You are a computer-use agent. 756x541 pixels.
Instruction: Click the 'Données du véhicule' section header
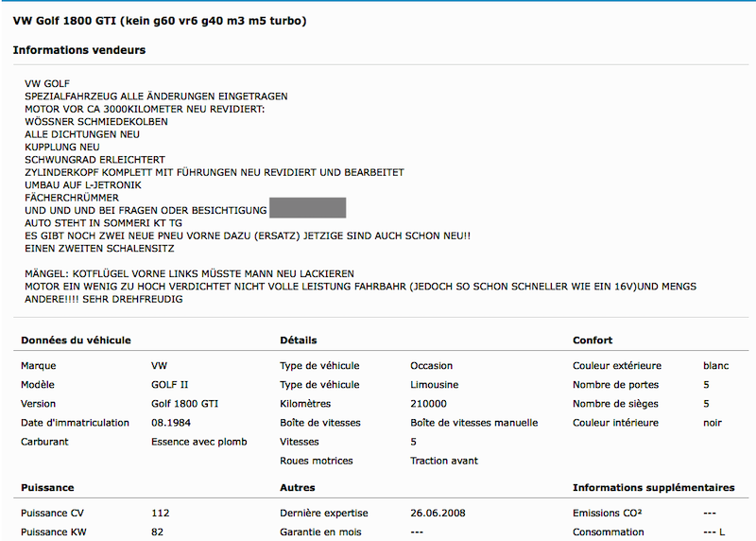pos(76,340)
